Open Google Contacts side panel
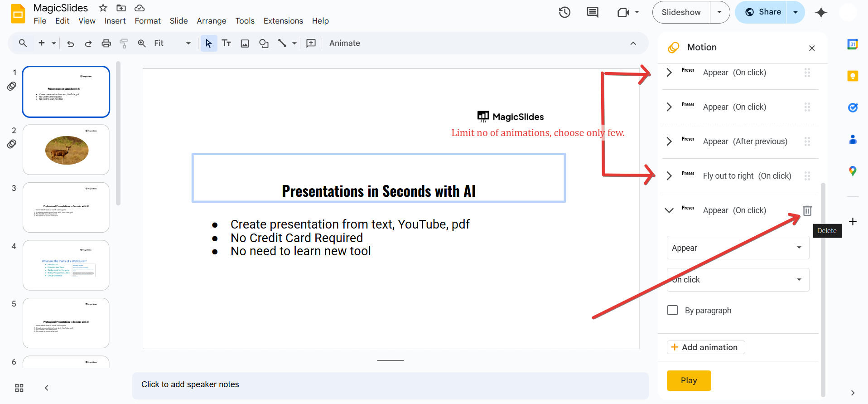The height and width of the screenshot is (404, 868). point(853,139)
